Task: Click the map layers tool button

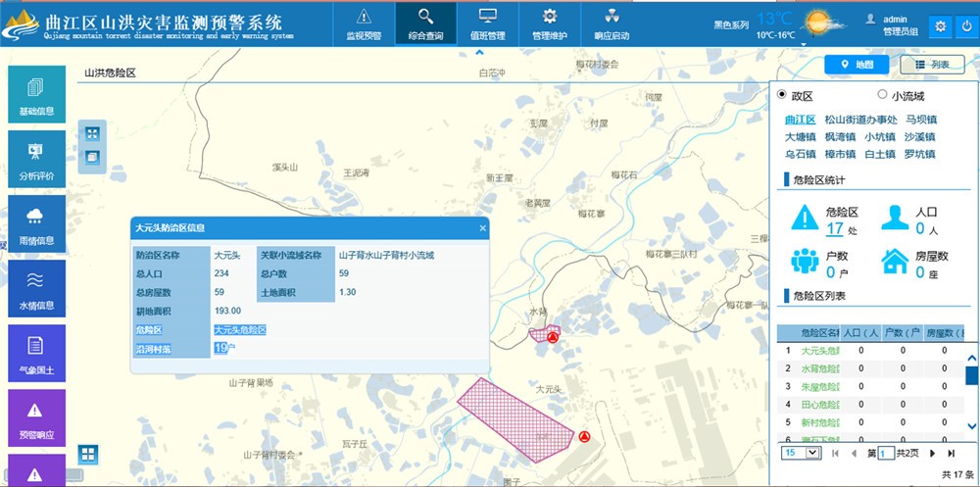Action: [92, 157]
